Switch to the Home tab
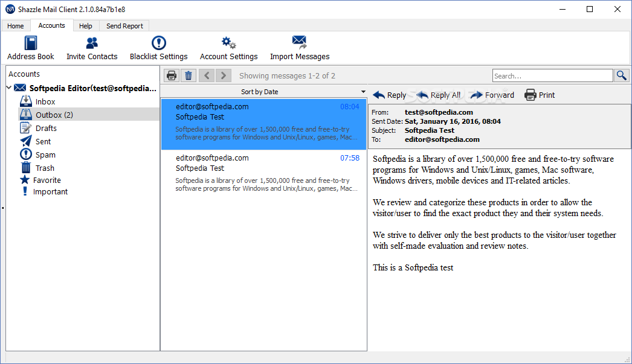 point(15,26)
